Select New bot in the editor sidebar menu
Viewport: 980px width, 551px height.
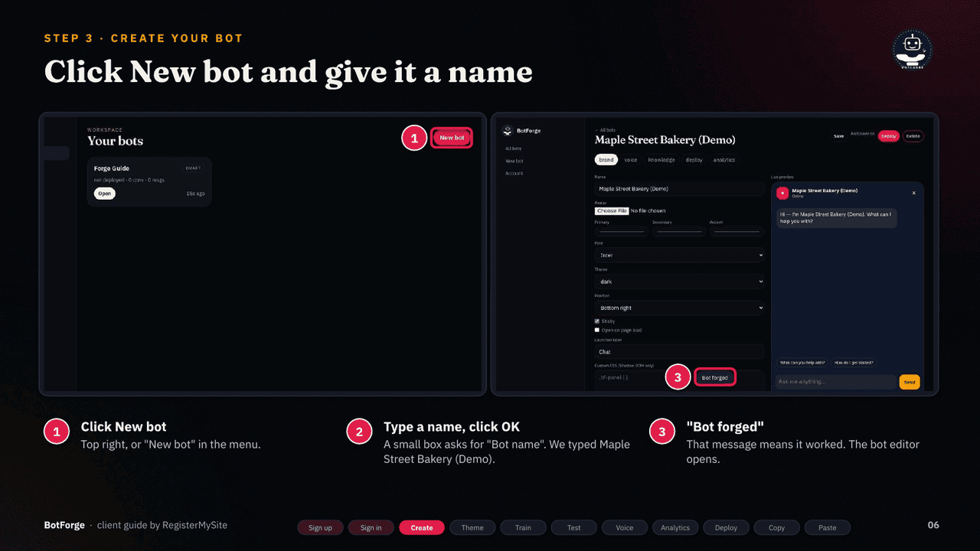(x=514, y=161)
